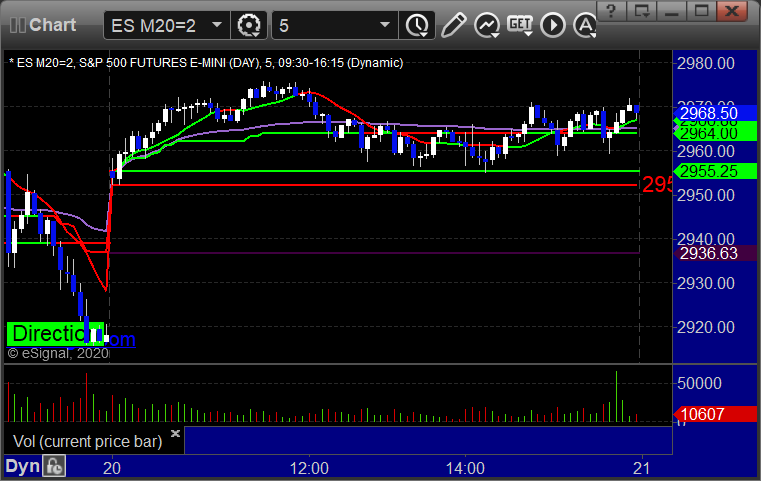Click the 12:00 time axis label
The image size is (761, 481).
point(309,468)
